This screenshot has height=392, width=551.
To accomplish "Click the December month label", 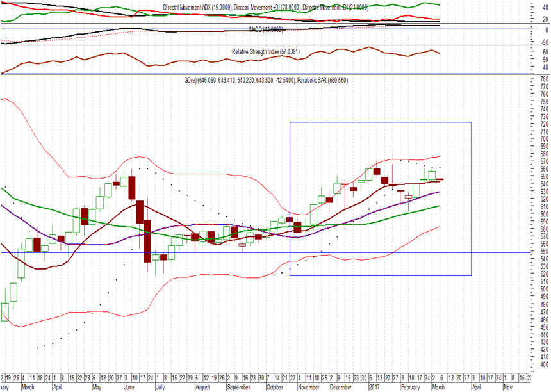I will (340, 388).
